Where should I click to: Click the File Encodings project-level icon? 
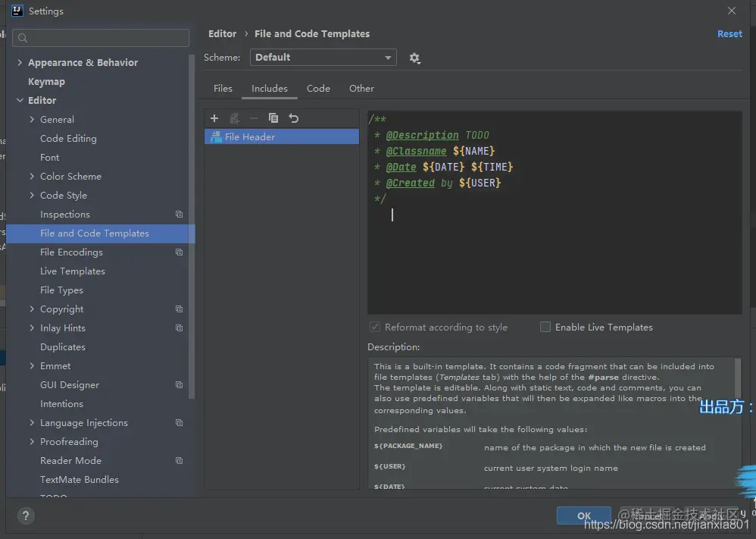[179, 252]
